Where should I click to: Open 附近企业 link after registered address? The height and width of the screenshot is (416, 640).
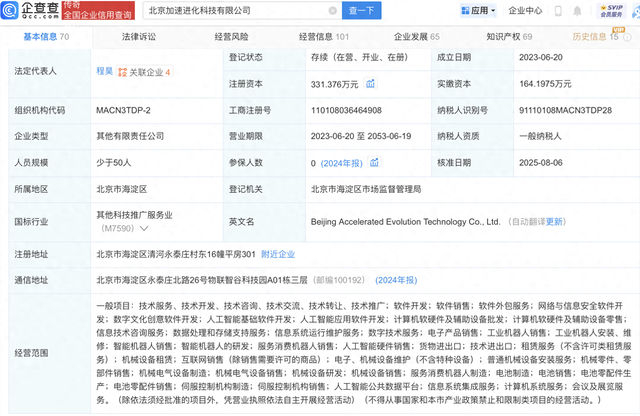tap(278, 254)
